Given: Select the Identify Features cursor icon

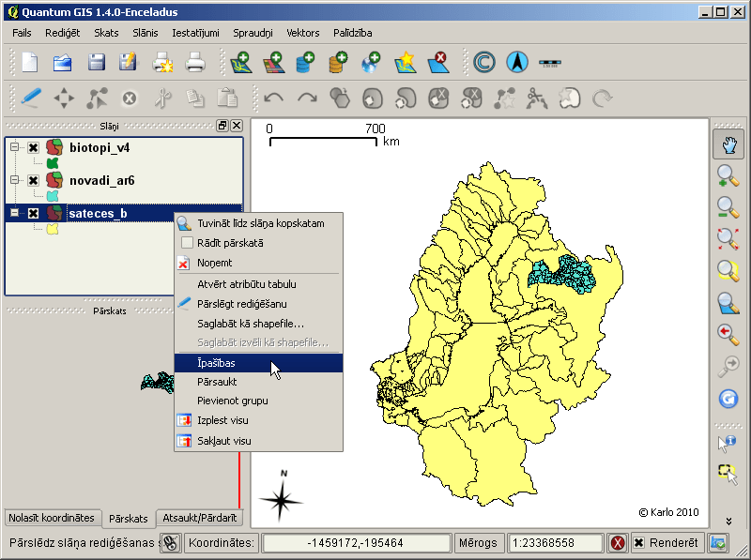Looking at the screenshot, I should [727, 443].
